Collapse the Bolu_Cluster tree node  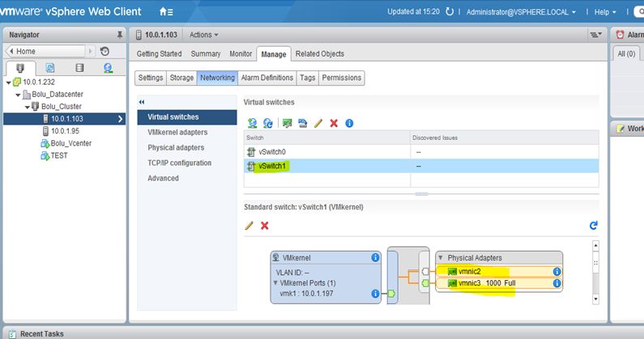click(x=28, y=107)
